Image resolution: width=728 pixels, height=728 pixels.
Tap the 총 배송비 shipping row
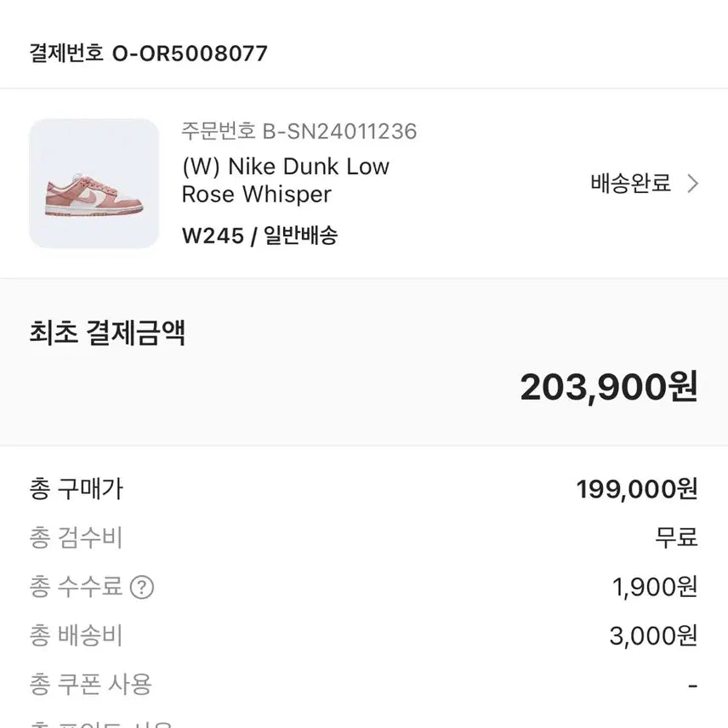tap(72, 635)
